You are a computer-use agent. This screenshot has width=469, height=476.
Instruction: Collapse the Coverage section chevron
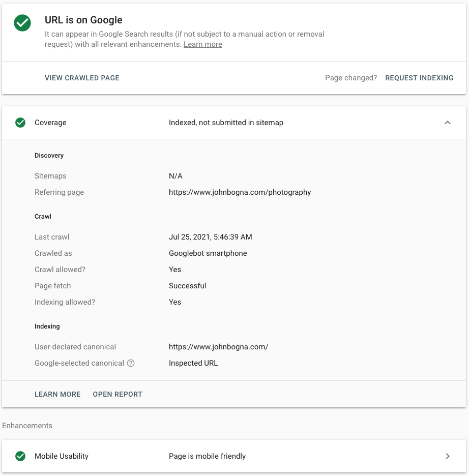(448, 123)
